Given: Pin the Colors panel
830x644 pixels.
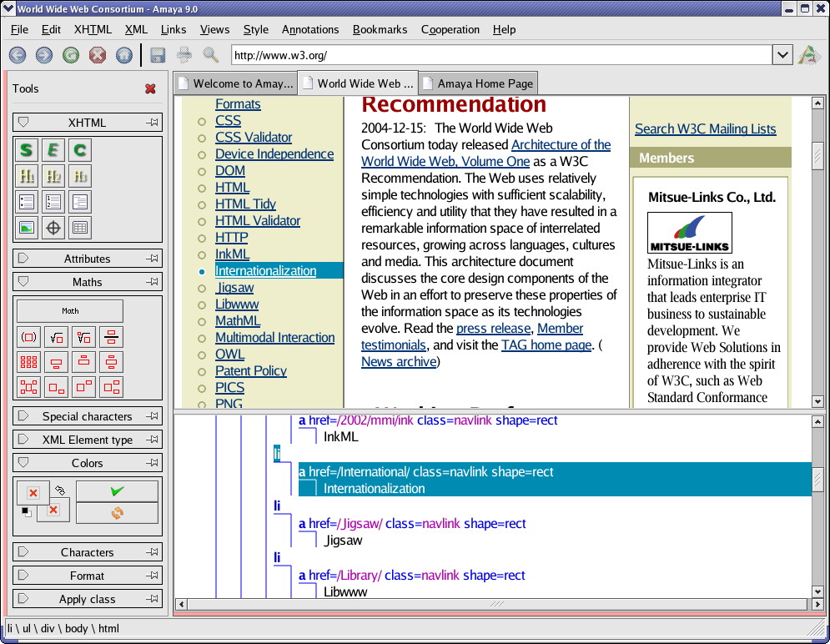Looking at the screenshot, I should 153,462.
